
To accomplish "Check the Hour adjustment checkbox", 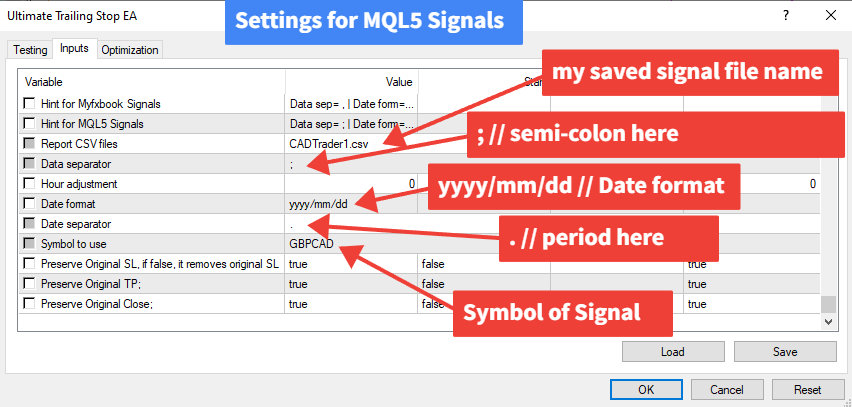I will (x=28, y=184).
